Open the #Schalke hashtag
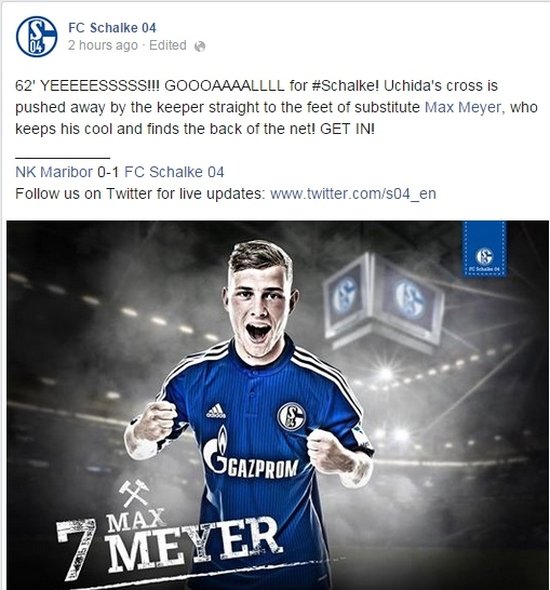The width and height of the screenshot is (550, 590). [x=345, y=86]
